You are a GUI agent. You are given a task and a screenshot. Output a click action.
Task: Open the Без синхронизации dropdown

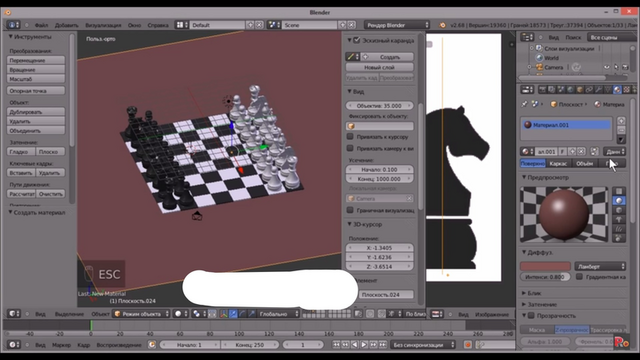pos(423,344)
